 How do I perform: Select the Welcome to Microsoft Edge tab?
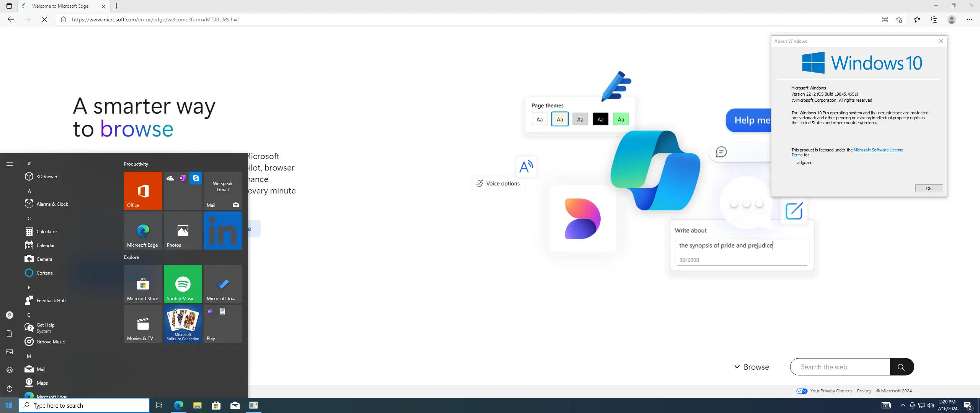[60, 6]
